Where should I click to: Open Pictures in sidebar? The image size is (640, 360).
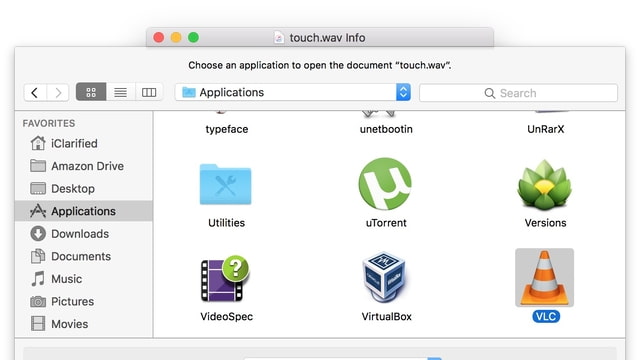[x=83, y=301]
